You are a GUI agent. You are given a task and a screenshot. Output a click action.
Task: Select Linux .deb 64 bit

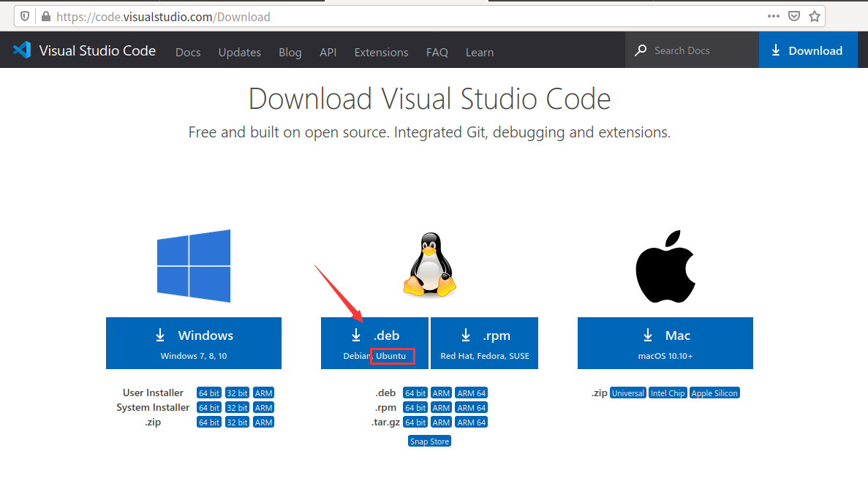[x=415, y=393]
